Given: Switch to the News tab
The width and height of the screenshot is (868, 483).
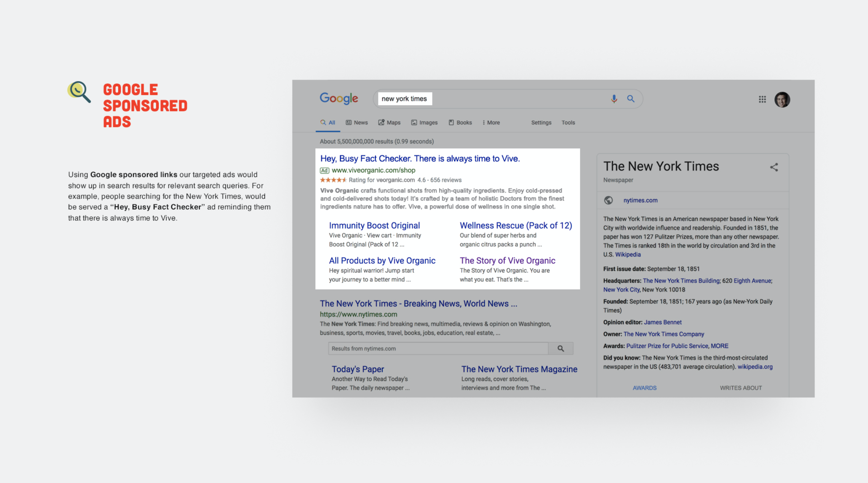Looking at the screenshot, I should pyautogui.click(x=357, y=123).
